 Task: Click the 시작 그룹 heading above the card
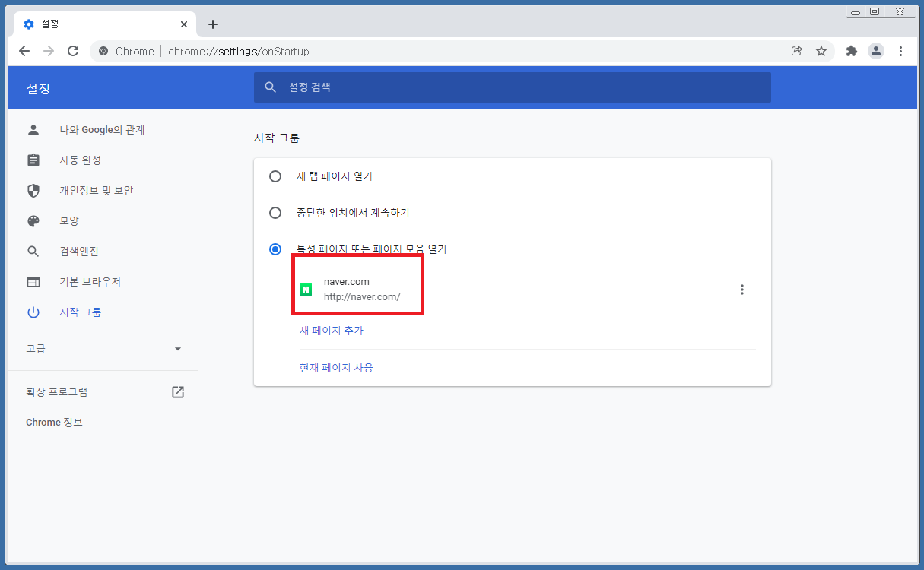coord(277,138)
